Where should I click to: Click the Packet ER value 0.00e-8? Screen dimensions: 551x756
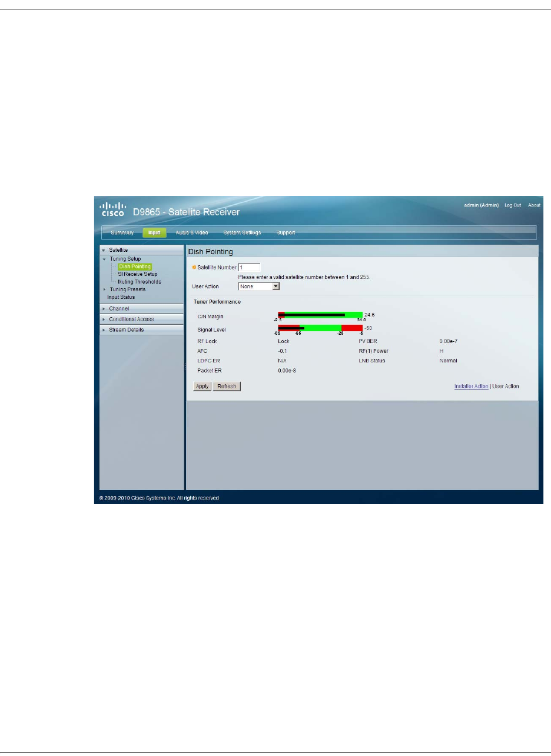click(287, 371)
